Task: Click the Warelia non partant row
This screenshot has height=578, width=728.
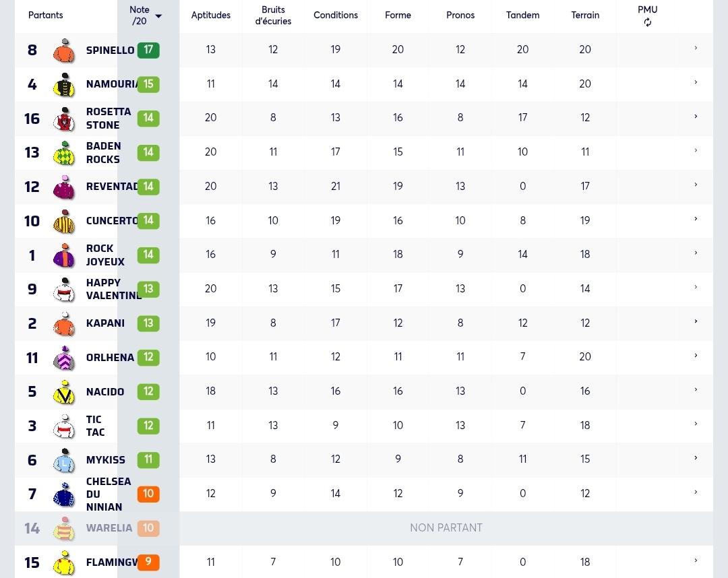Action: point(364,528)
